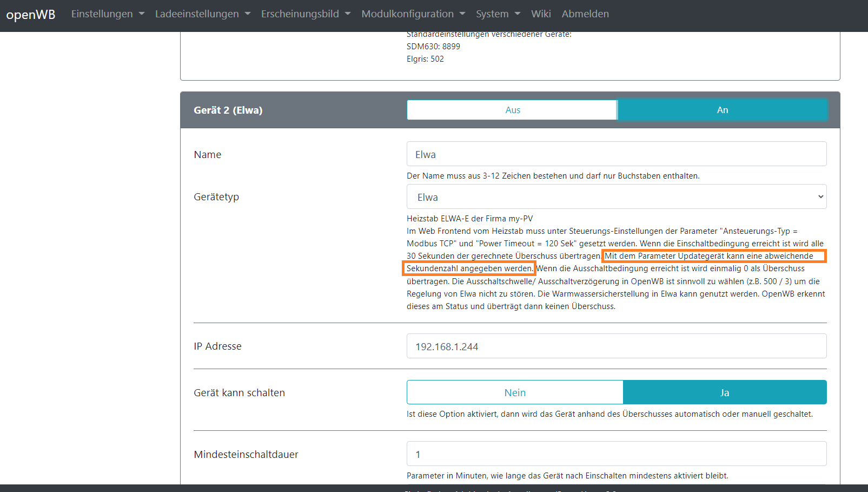This screenshot has width=868, height=492.
Task: Click the 'Gerät kann schalten' label
Action: tap(239, 393)
